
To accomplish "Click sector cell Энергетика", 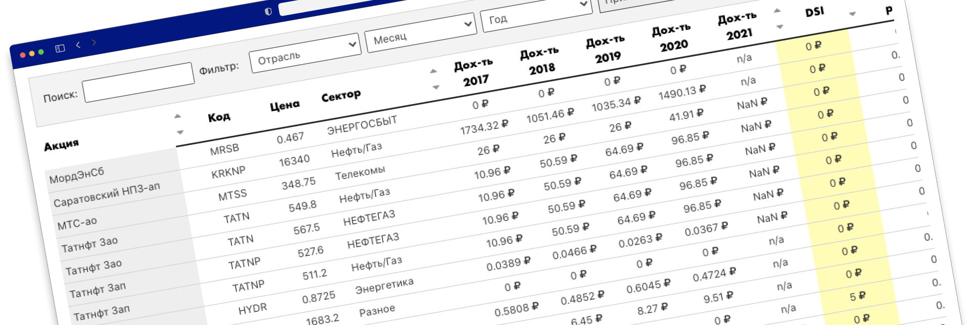I will 384,286.
